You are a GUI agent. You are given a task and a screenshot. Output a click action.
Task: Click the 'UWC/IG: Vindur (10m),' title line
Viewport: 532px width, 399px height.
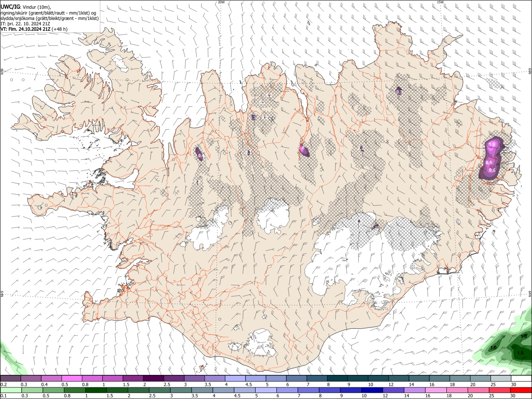pos(26,7)
